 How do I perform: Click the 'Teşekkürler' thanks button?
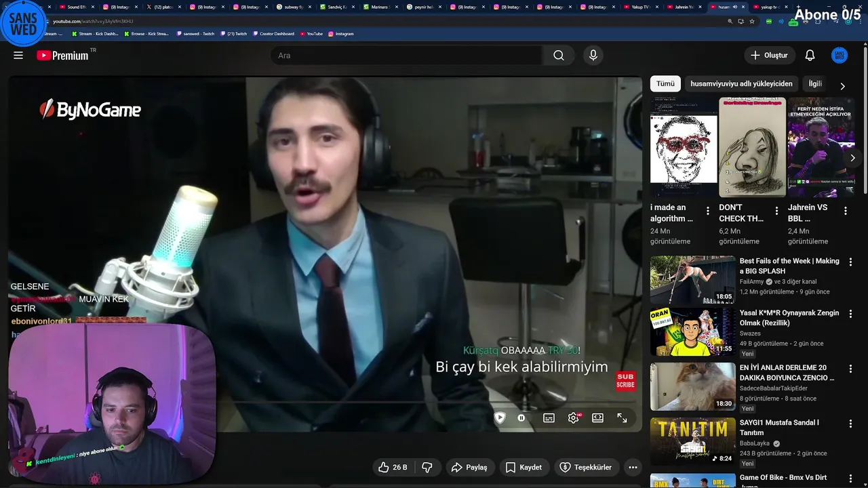[585, 468]
